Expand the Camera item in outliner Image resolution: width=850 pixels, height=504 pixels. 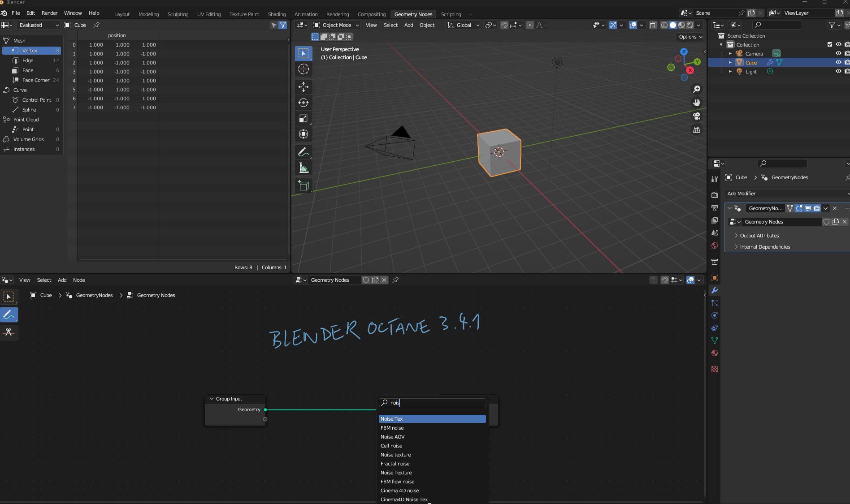[x=730, y=53]
